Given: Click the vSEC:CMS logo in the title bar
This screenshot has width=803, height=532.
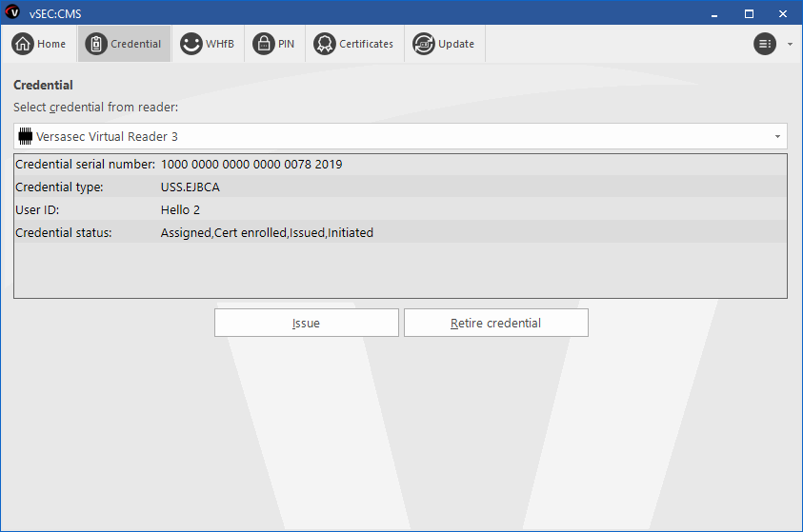Looking at the screenshot, I should (x=12, y=12).
